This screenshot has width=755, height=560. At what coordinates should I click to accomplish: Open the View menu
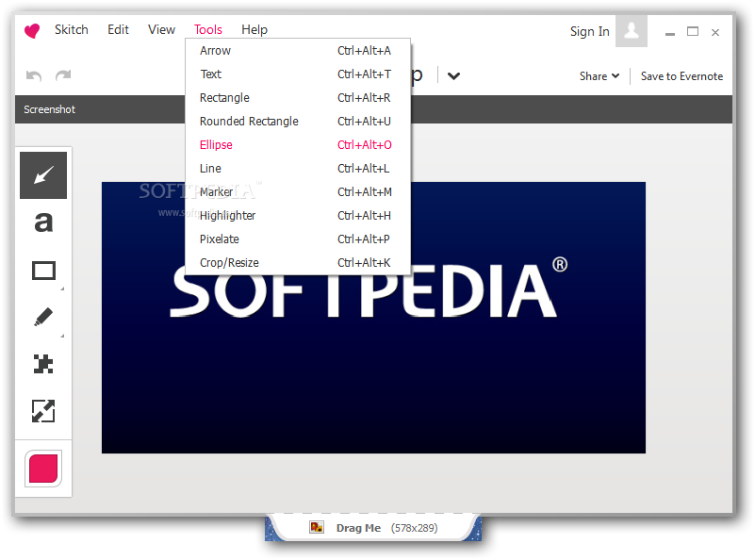[161, 30]
